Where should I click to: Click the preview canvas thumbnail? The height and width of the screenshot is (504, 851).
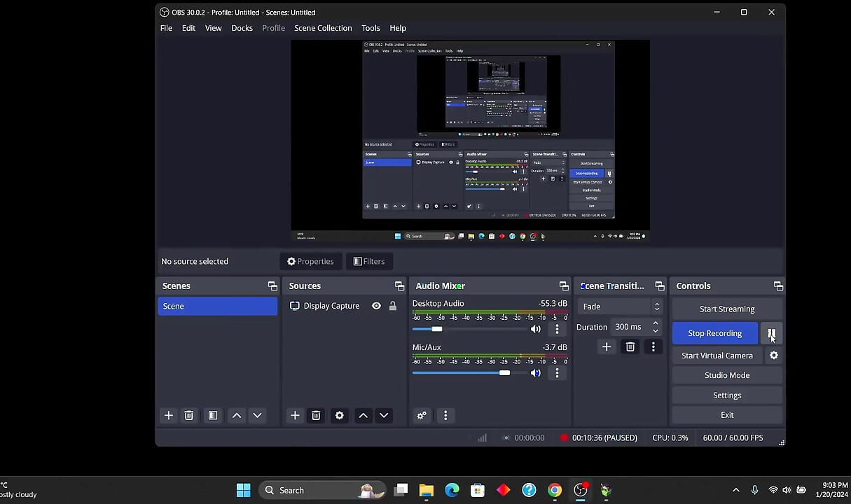471,141
